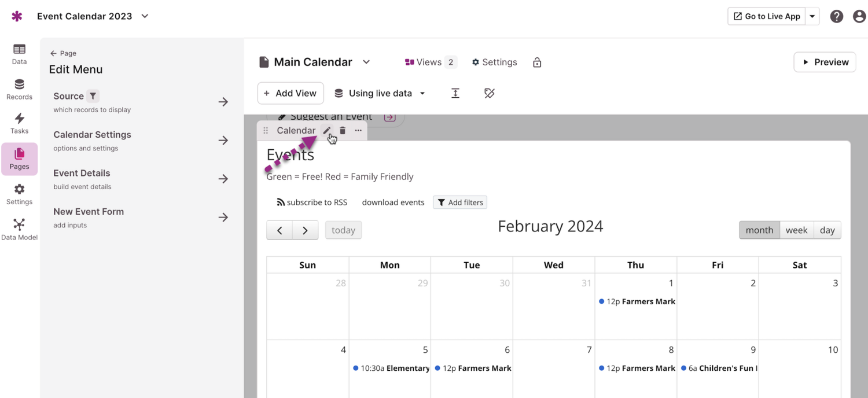The width and height of the screenshot is (868, 398).
Task: Delete the Calendar view via the trash icon
Action: 343,130
